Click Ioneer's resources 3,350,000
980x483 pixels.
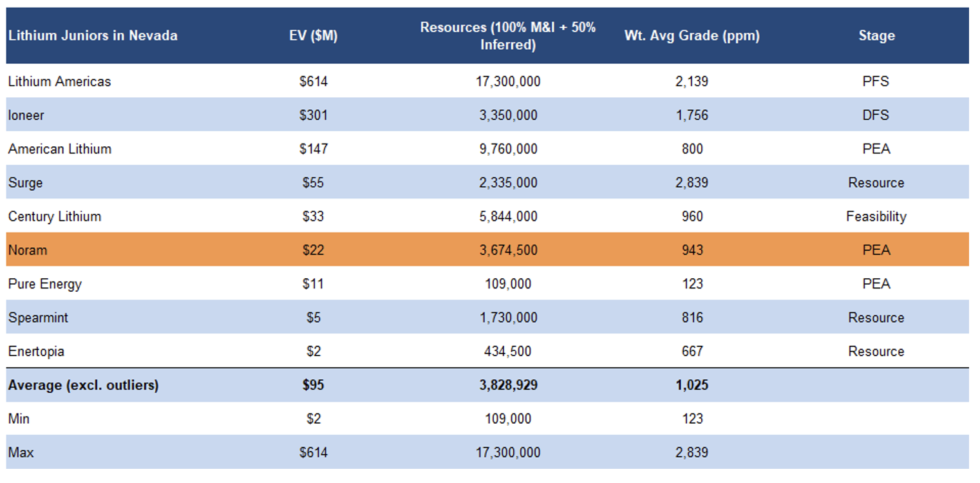pyautogui.click(x=508, y=115)
